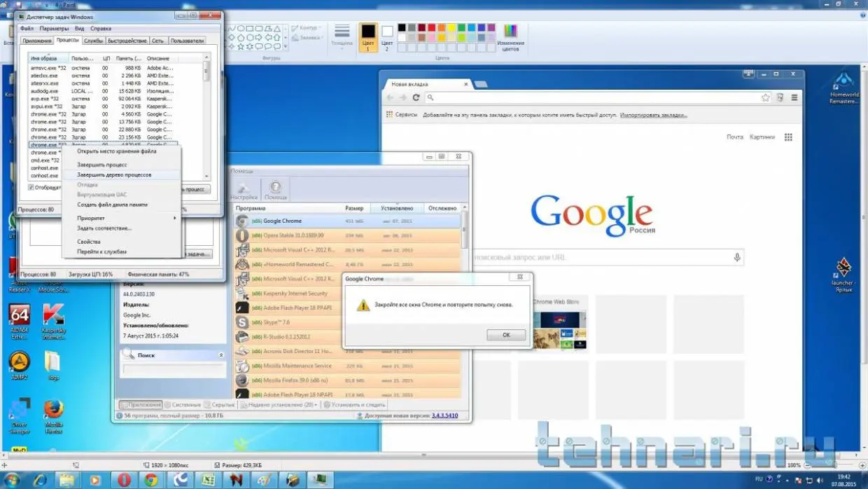Open the Недавно установлено (20) dropdown
This screenshot has width=868, height=489.
click(280, 405)
